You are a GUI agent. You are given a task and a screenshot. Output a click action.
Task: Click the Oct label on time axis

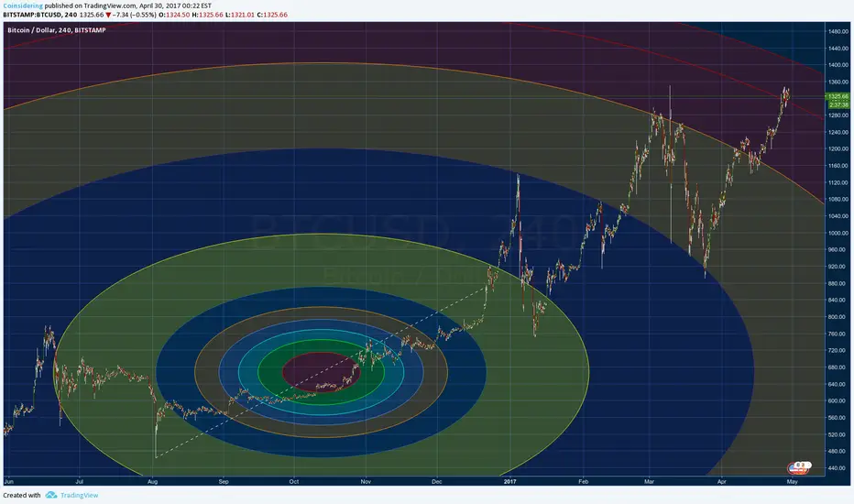click(x=294, y=482)
